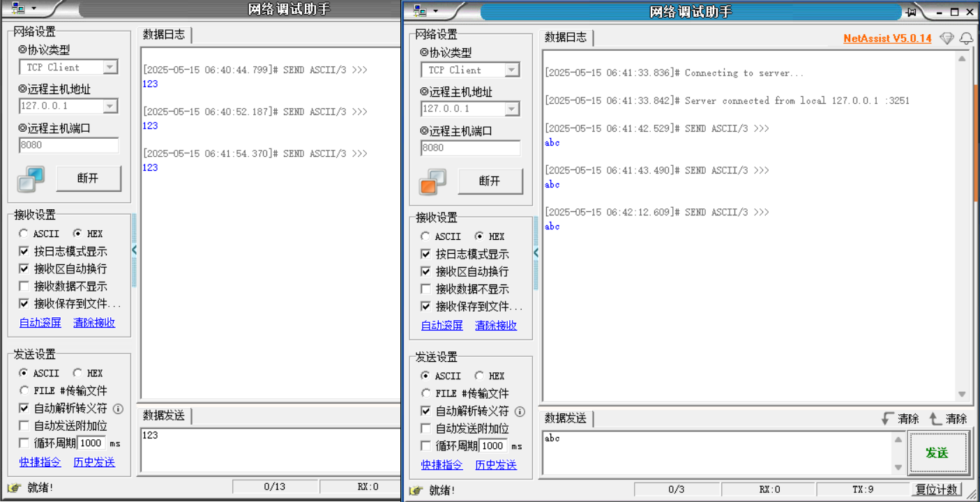Click the info icon beside 自动解析转义符 in right window
This screenshot has height=502, width=980.
[520, 411]
